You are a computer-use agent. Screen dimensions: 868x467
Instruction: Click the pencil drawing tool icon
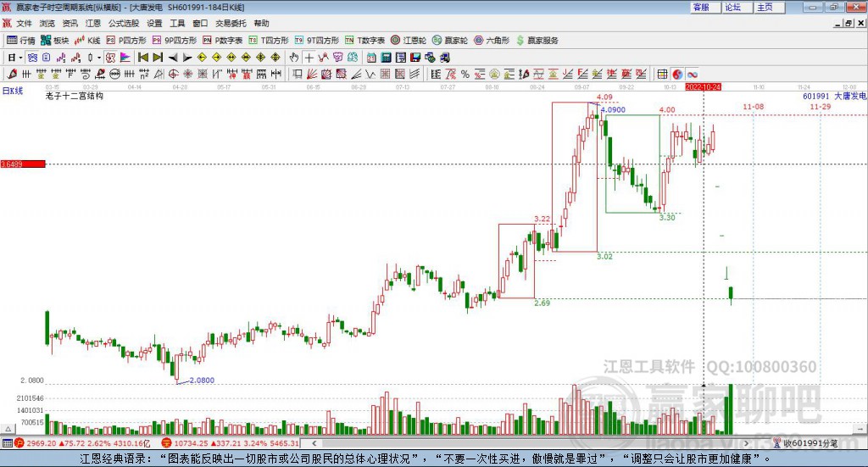click(12, 74)
